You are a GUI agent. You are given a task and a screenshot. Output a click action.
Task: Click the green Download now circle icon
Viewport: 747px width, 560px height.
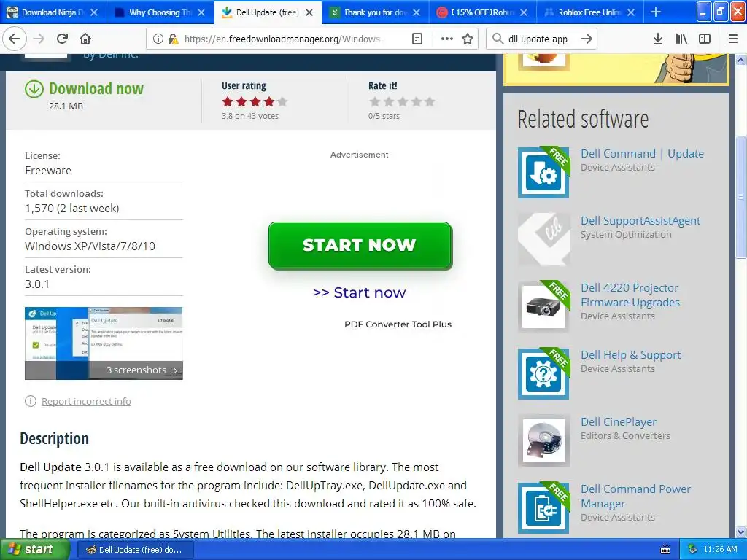(x=34, y=89)
